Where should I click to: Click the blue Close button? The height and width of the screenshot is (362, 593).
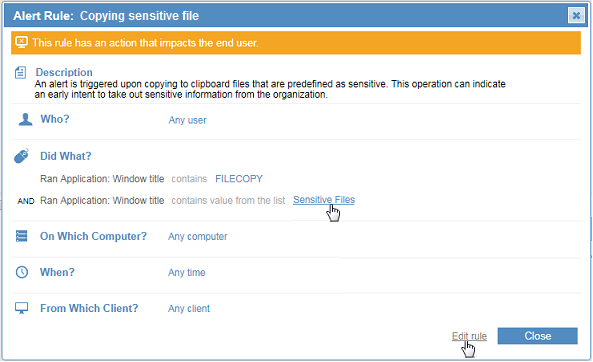[537, 336]
